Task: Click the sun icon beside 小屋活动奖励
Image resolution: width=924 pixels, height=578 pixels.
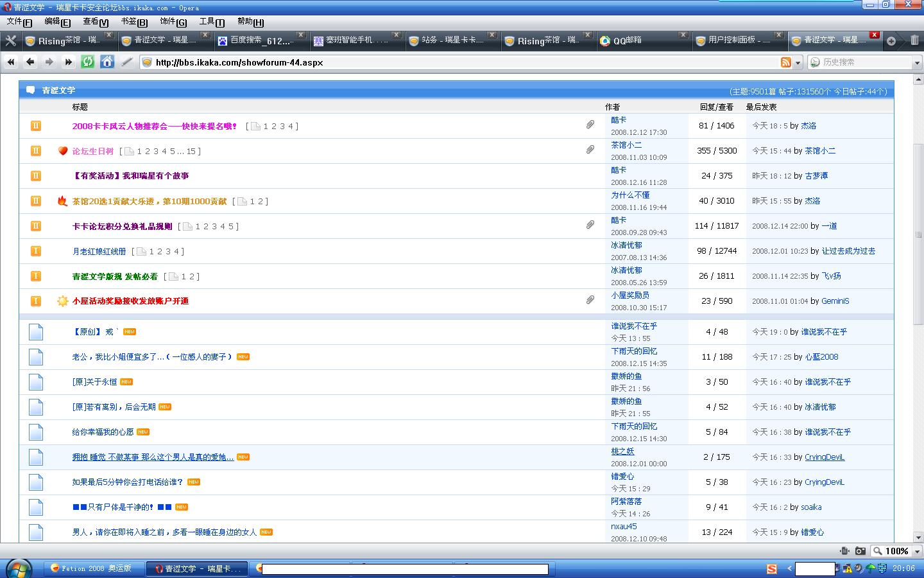Action: [x=62, y=301]
